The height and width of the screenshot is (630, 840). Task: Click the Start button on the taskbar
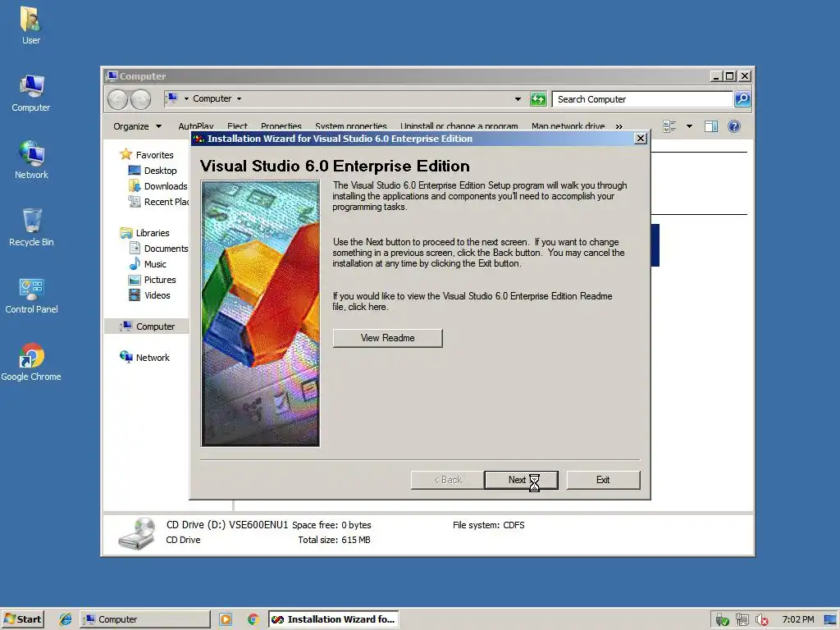tap(22, 619)
